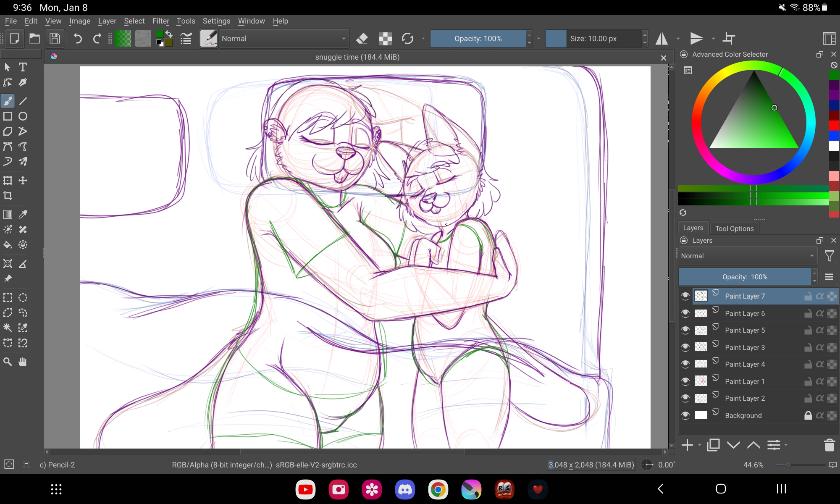Click the red swatch in color history

pyautogui.click(x=834, y=125)
